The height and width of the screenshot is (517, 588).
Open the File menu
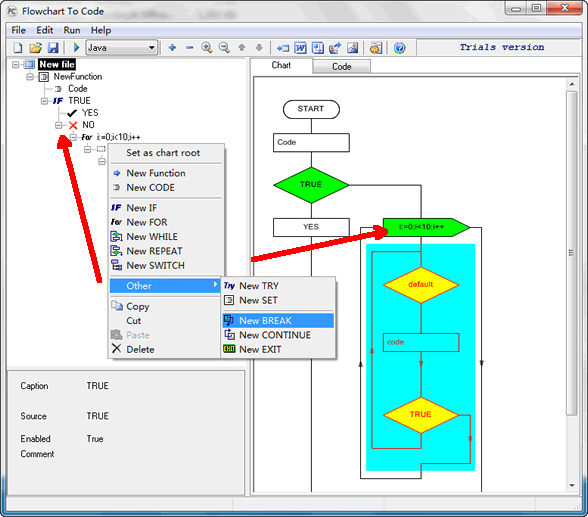[18, 30]
